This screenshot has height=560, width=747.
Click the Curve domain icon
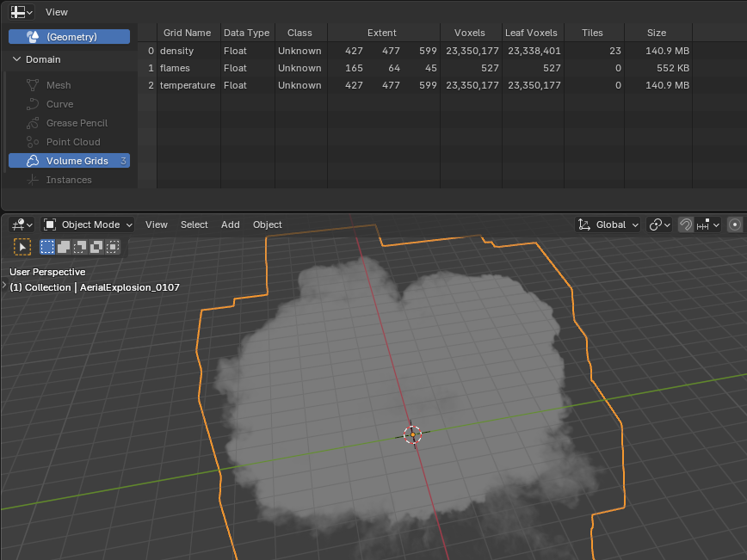[33, 104]
